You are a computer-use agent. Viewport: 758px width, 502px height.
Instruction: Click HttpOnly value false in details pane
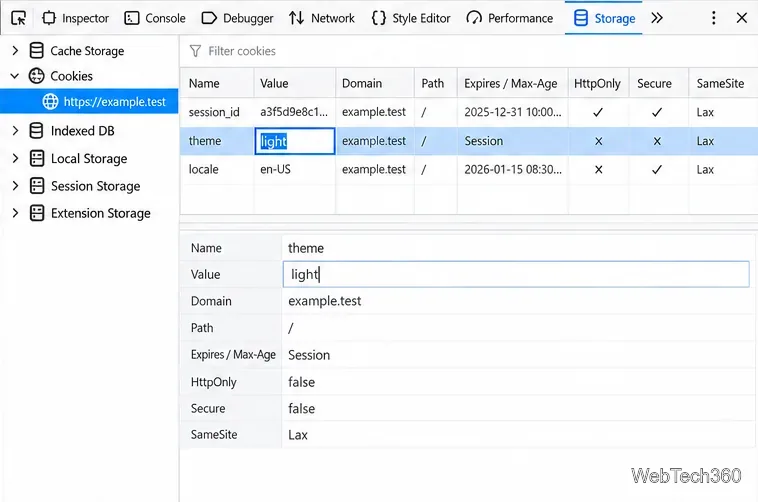(x=302, y=383)
